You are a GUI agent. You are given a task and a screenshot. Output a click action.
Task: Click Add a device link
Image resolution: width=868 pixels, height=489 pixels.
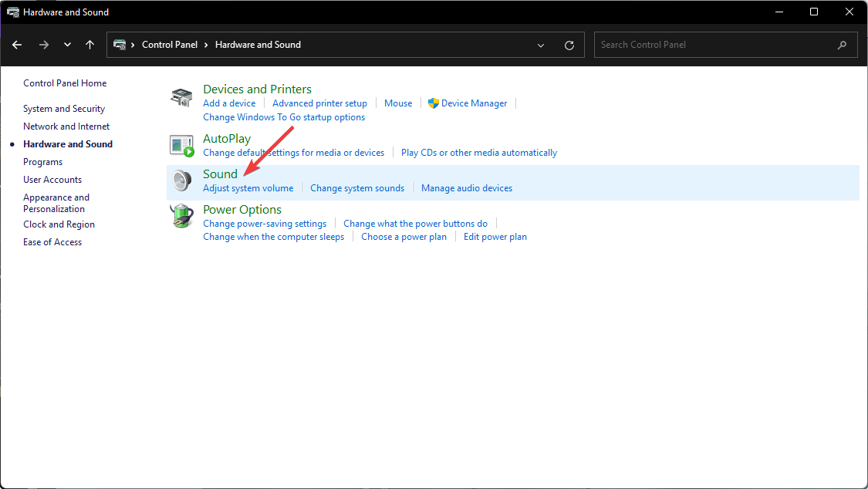point(229,103)
